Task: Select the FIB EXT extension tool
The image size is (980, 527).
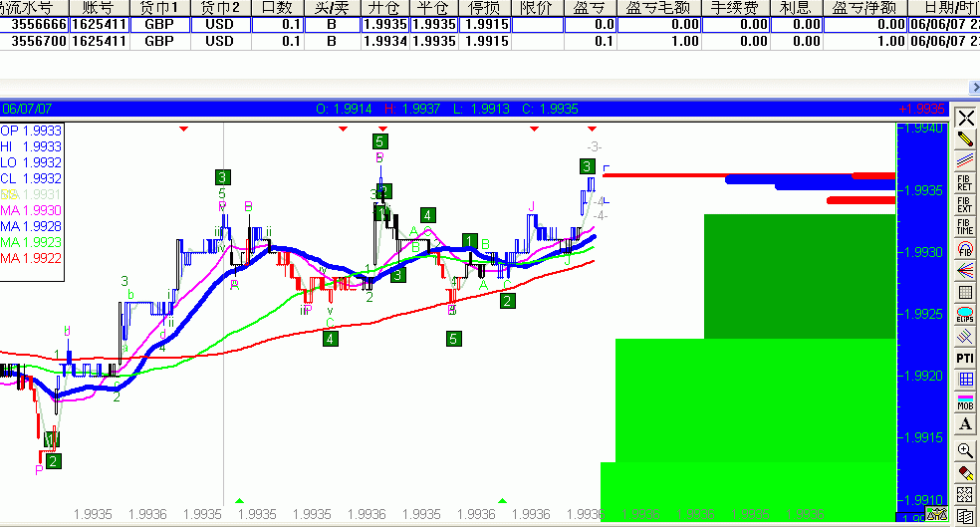Action: (966, 205)
